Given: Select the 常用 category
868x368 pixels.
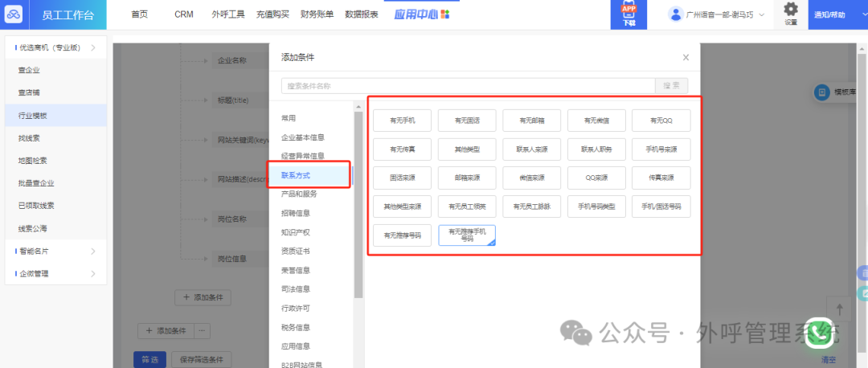Looking at the screenshot, I should [x=289, y=118].
